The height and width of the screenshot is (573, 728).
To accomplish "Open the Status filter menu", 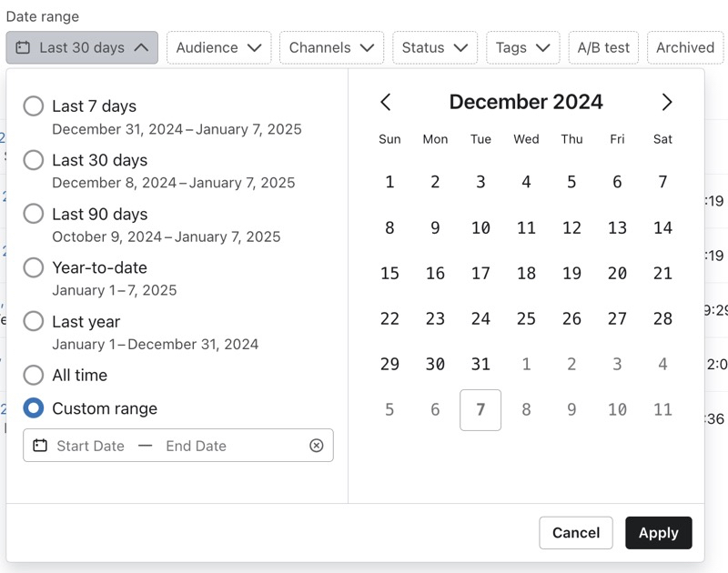I will tap(433, 47).
